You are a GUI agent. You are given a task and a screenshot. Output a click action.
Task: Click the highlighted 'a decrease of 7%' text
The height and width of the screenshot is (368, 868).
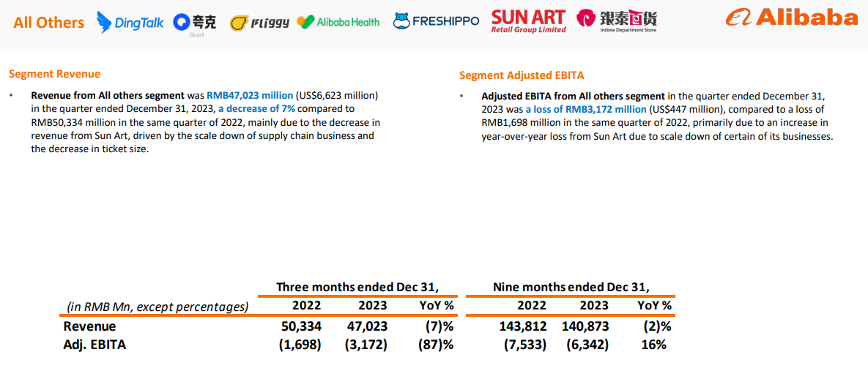257,108
